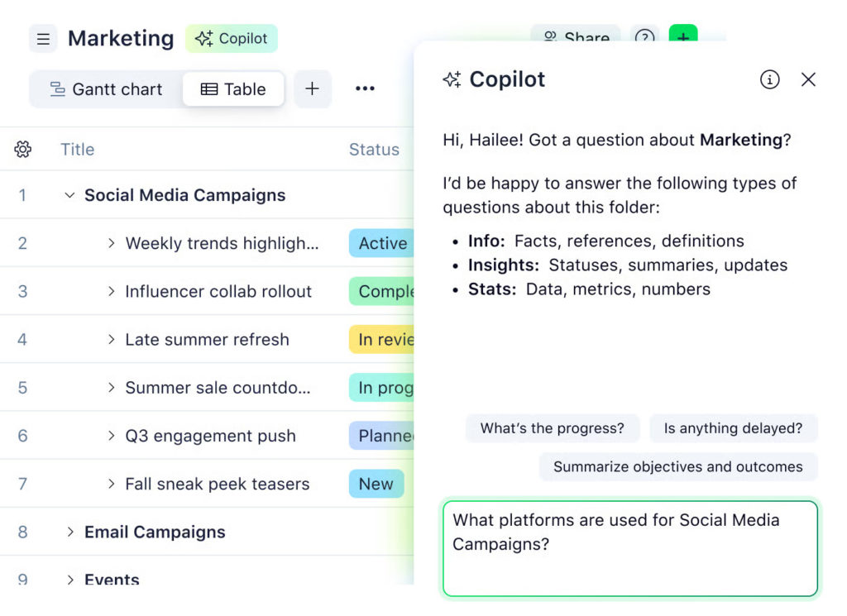Ask Copilot "Is anything delayed?"

pos(734,428)
